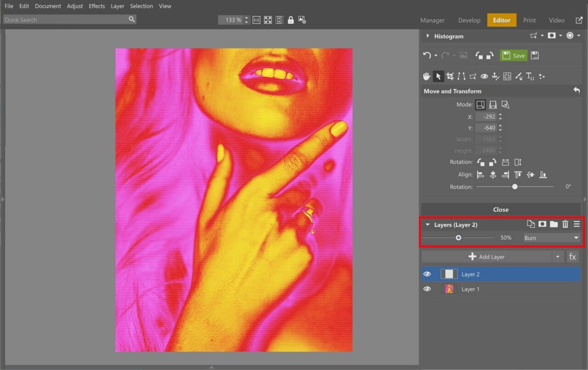Select the Hand tool
This screenshot has height=370, width=588.
427,76
